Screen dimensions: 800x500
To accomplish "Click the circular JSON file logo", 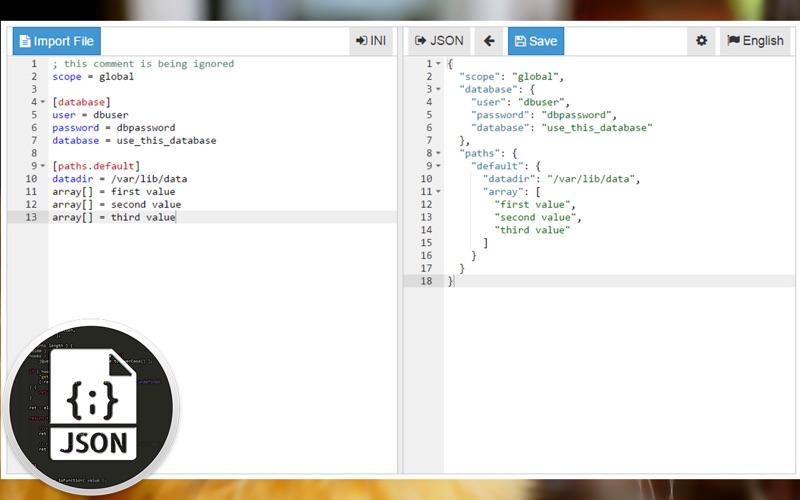I will click(92, 407).
